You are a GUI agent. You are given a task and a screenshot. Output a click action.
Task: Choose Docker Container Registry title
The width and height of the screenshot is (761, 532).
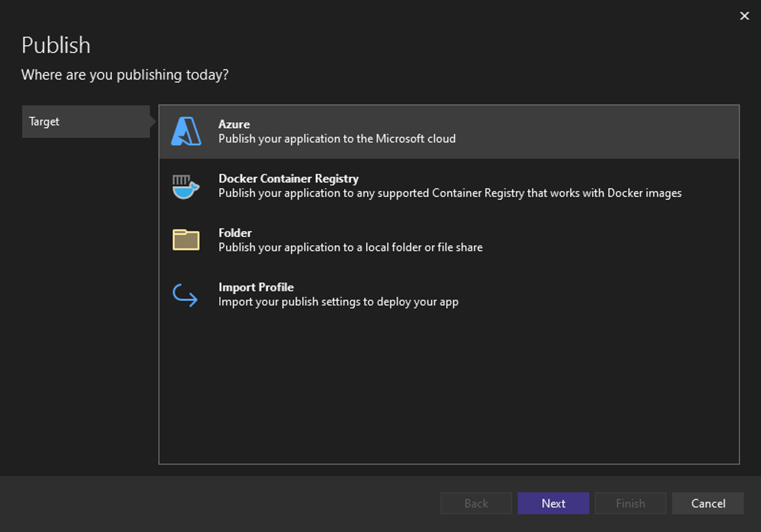point(288,178)
